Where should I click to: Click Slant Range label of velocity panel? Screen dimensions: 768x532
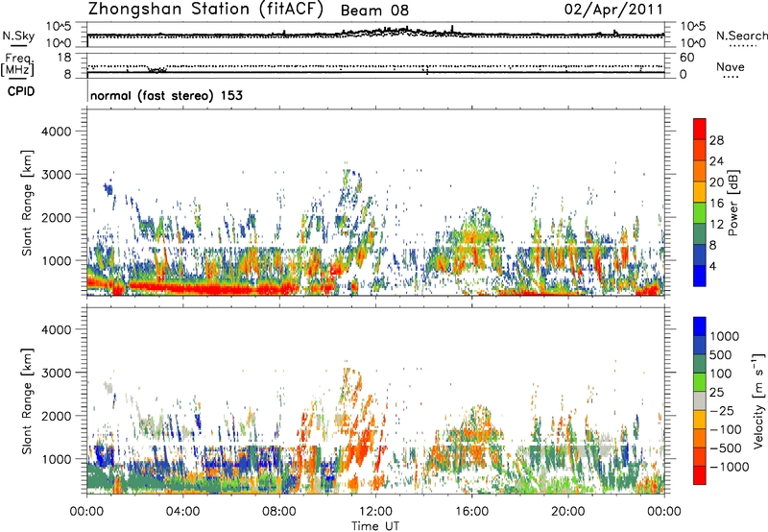(x=27, y=401)
